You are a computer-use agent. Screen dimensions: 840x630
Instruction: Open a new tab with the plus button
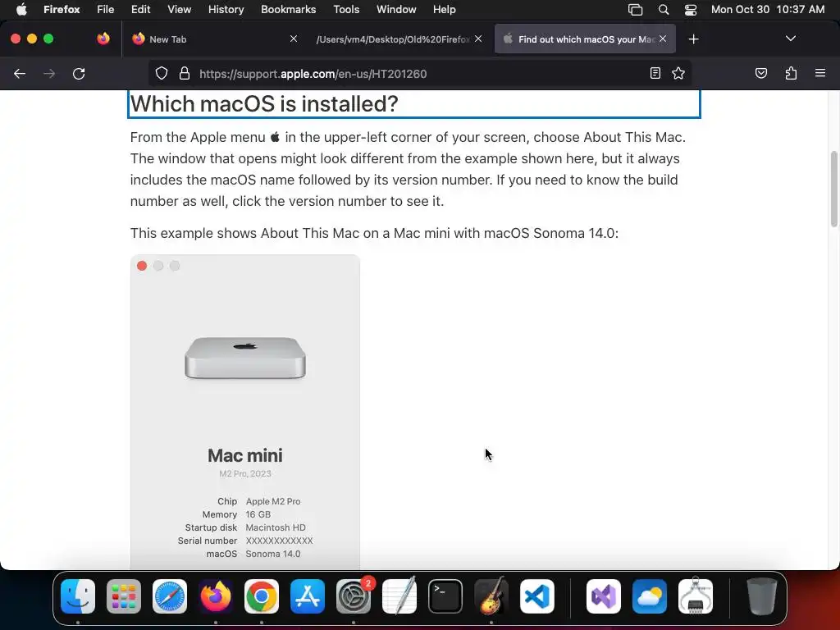click(x=694, y=39)
